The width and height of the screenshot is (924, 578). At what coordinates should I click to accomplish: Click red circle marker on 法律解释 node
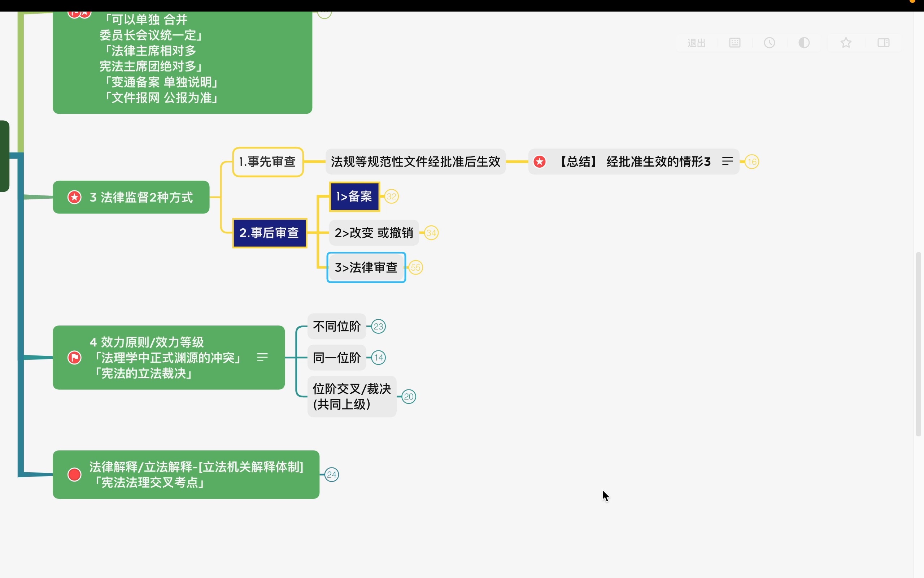pos(74,475)
